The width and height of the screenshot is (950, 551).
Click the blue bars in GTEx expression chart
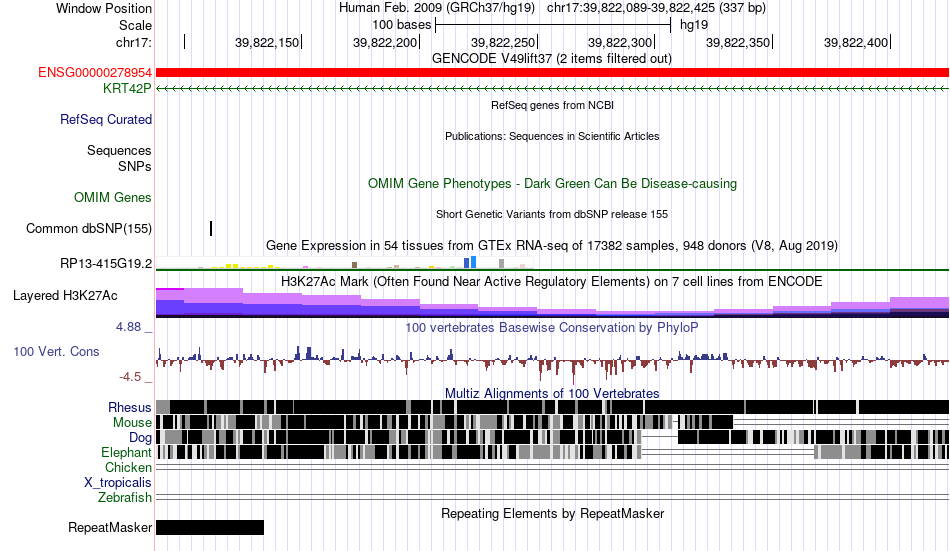click(x=470, y=262)
